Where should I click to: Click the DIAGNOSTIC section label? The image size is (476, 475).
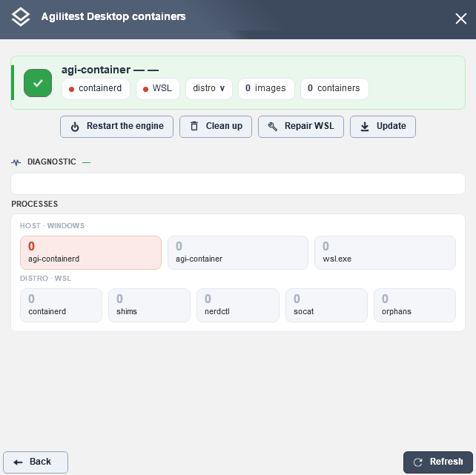(x=52, y=162)
